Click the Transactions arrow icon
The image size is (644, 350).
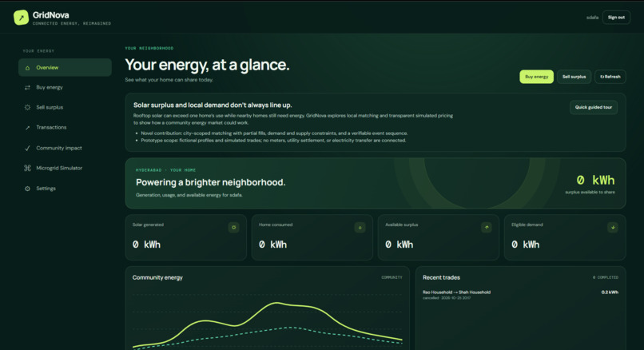pyautogui.click(x=27, y=128)
